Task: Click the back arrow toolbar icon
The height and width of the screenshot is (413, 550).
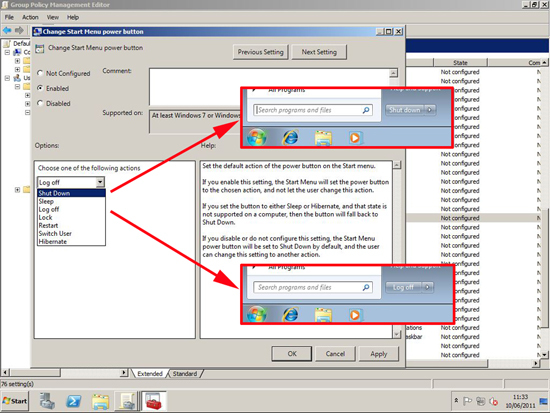Action: pos(7,31)
